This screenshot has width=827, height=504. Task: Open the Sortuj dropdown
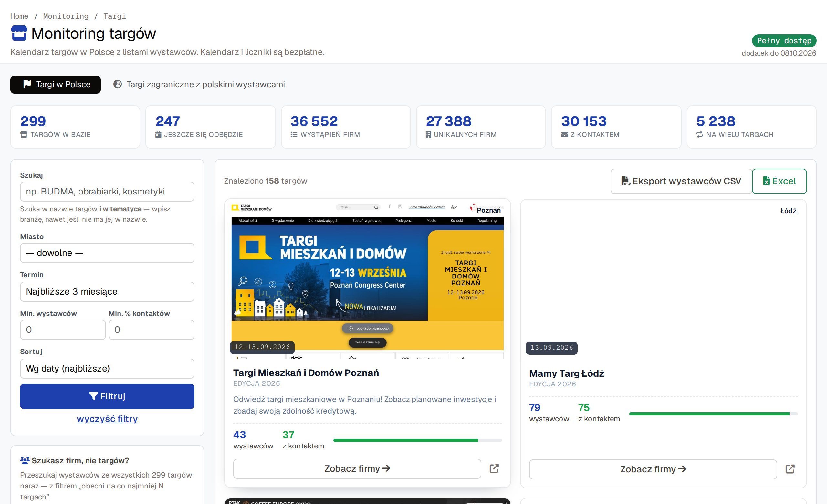point(107,368)
